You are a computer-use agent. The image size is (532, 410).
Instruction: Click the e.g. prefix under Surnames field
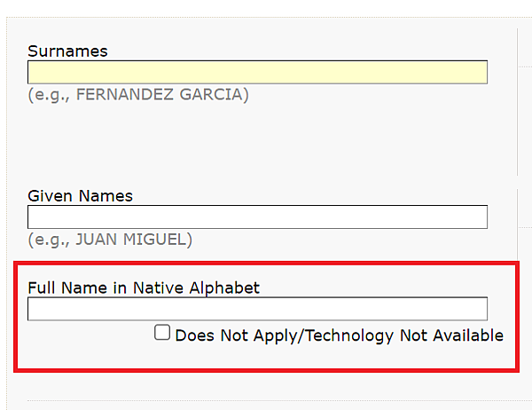(49, 95)
